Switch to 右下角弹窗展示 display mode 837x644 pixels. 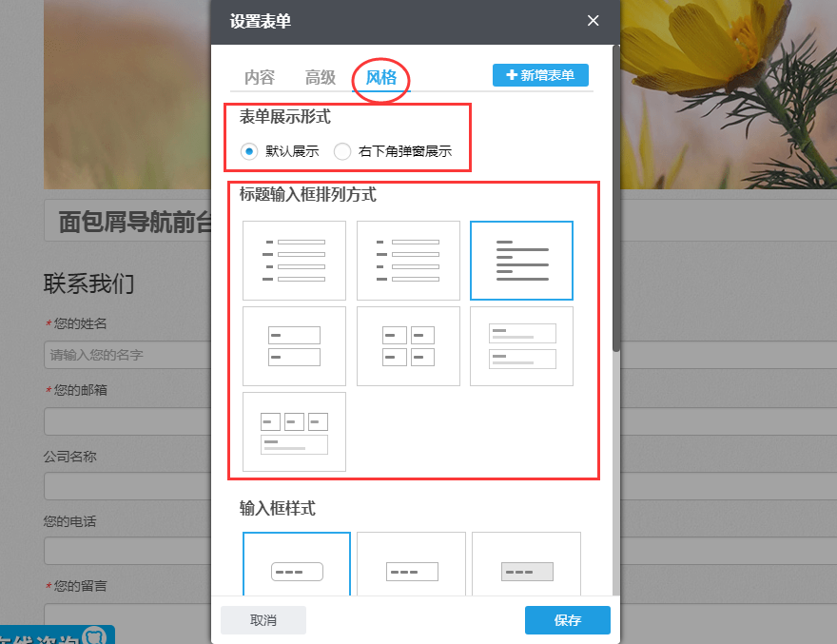click(x=342, y=150)
